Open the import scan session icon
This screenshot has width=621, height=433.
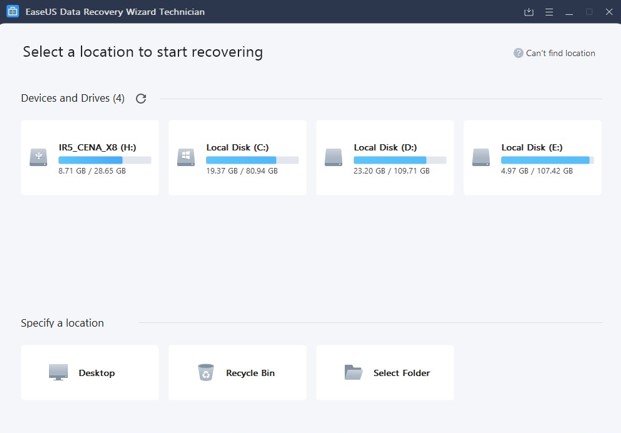(x=529, y=12)
